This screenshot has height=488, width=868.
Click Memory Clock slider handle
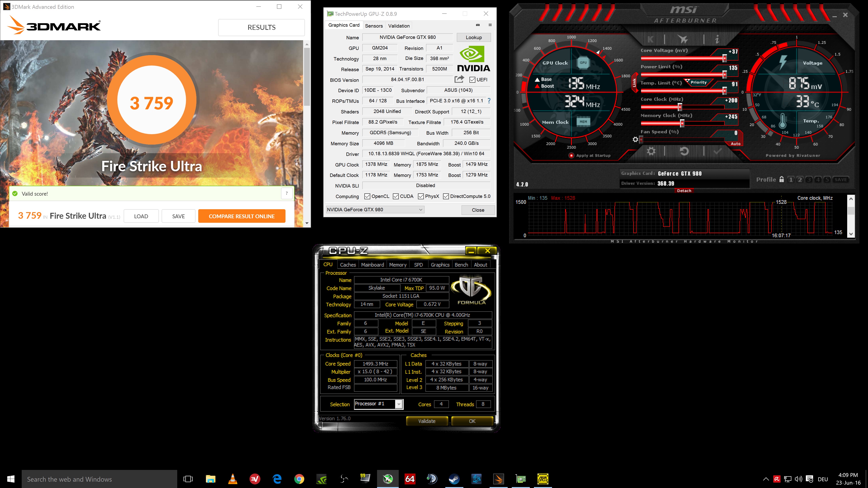click(682, 123)
